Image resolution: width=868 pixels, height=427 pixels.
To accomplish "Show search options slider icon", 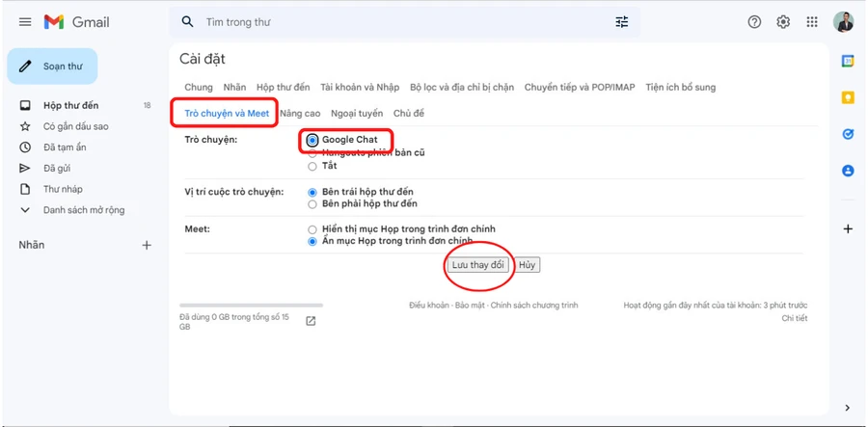I will pos(622,22).
